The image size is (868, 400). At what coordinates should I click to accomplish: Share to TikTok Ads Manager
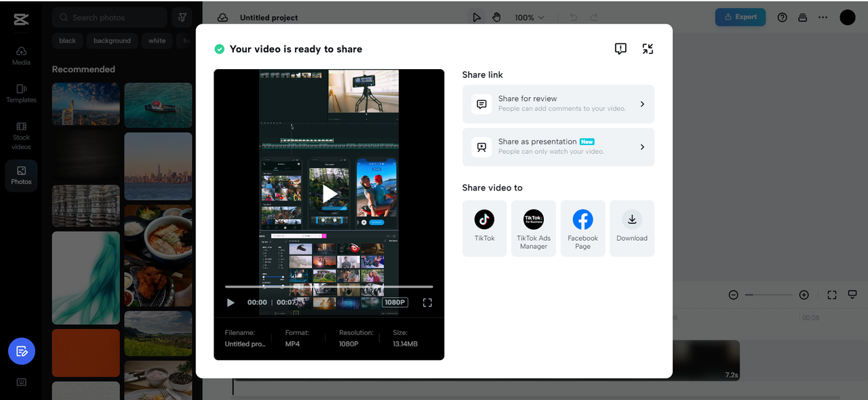(x=534, y=228)
